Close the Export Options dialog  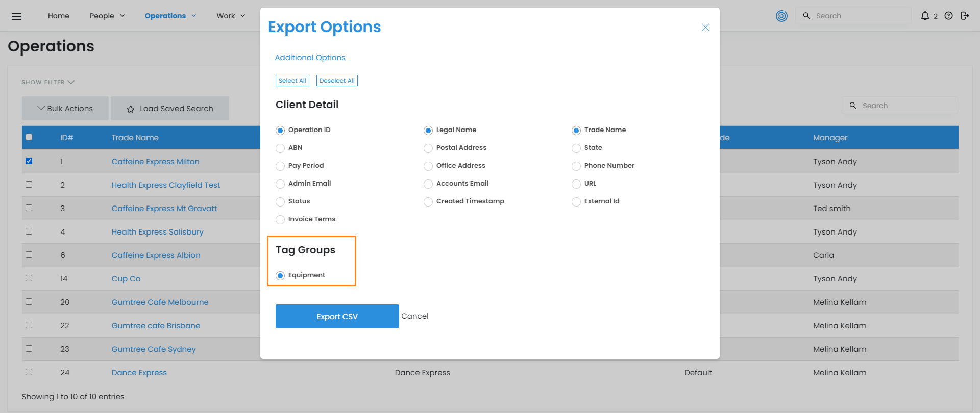click(705, 28)
